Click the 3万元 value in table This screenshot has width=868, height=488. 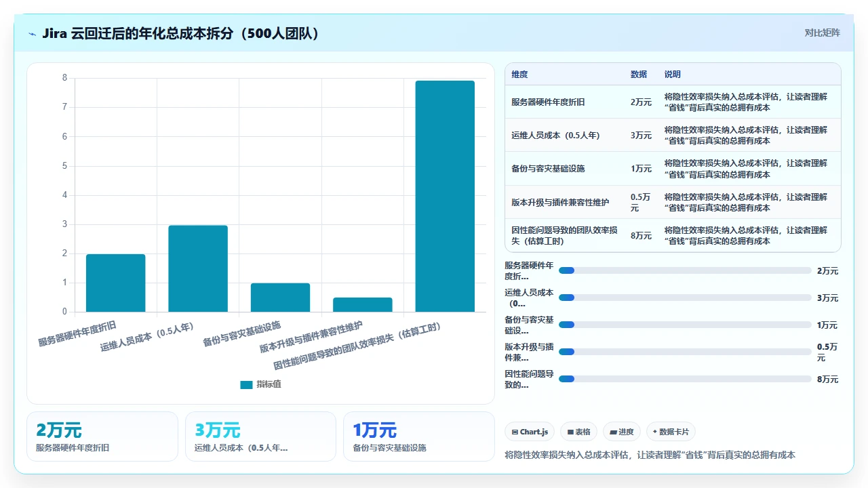tap(641, 136)
